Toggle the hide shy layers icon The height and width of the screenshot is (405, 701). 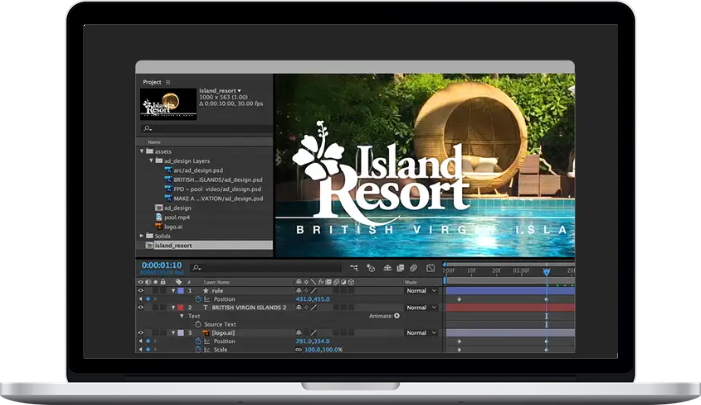387,268
